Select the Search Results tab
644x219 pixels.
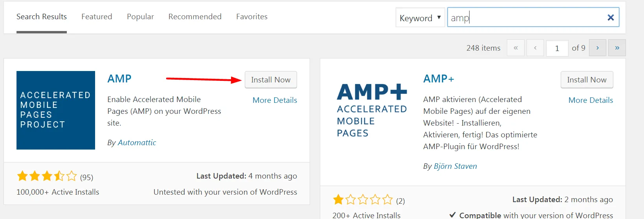pyautogui.click(x=42, y=16)
